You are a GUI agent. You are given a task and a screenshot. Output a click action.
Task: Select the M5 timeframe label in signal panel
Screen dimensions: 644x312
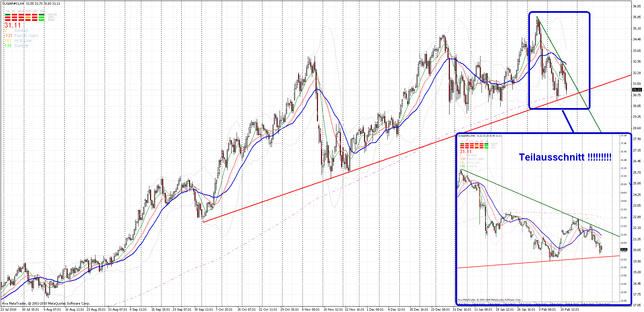click(x=36, y=11)
